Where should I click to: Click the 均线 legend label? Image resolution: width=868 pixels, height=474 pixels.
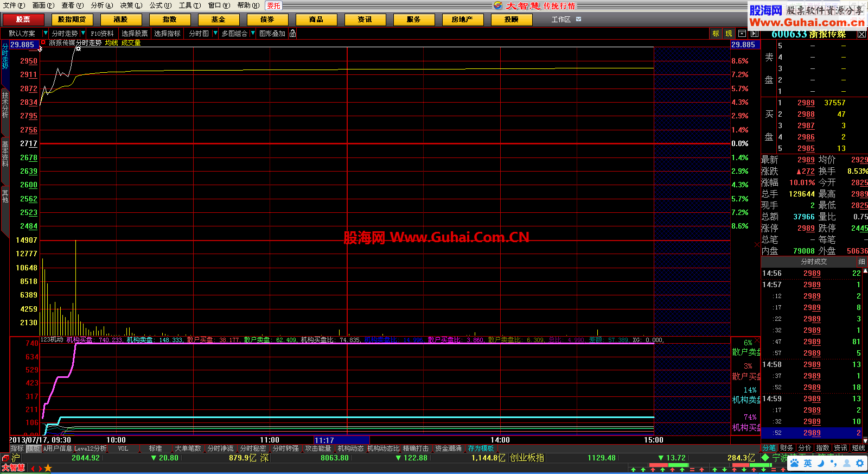[x=111, y=42]
